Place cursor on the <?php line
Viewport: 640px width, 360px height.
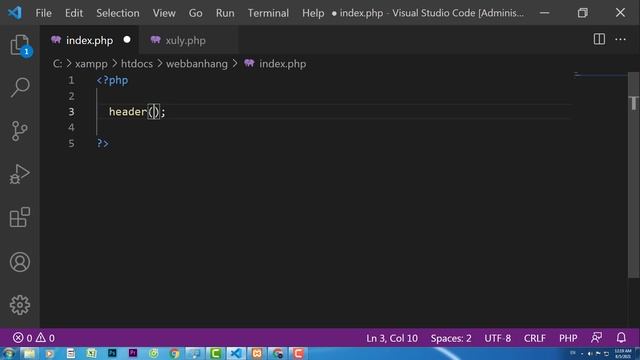112,80
